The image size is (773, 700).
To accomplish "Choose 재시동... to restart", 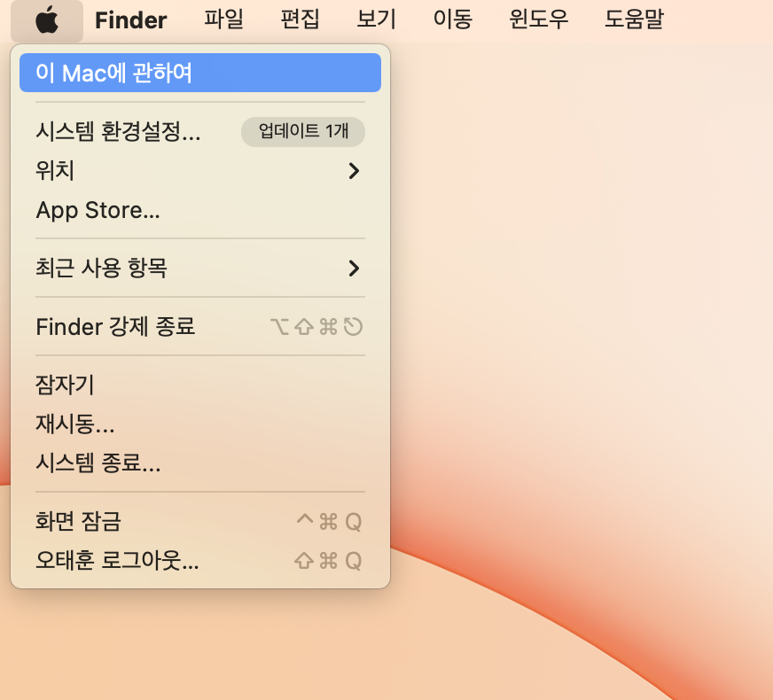I will tap(200, 424).
